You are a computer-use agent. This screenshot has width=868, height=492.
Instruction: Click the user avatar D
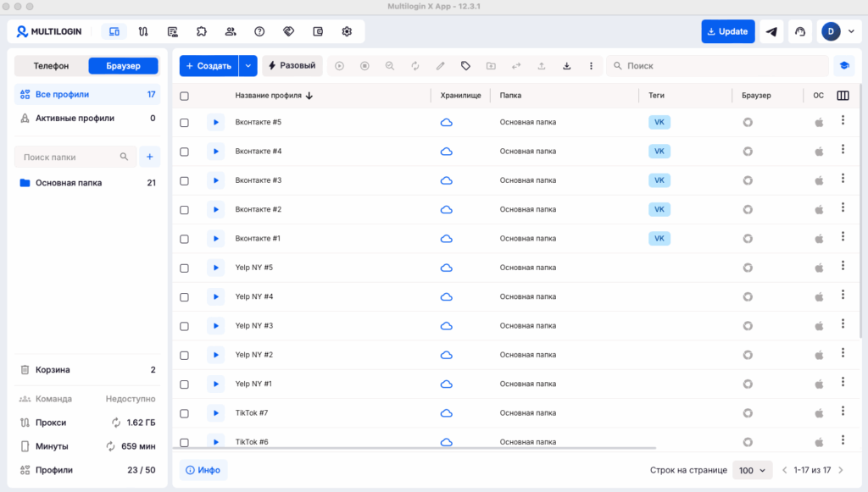point(831,31)
